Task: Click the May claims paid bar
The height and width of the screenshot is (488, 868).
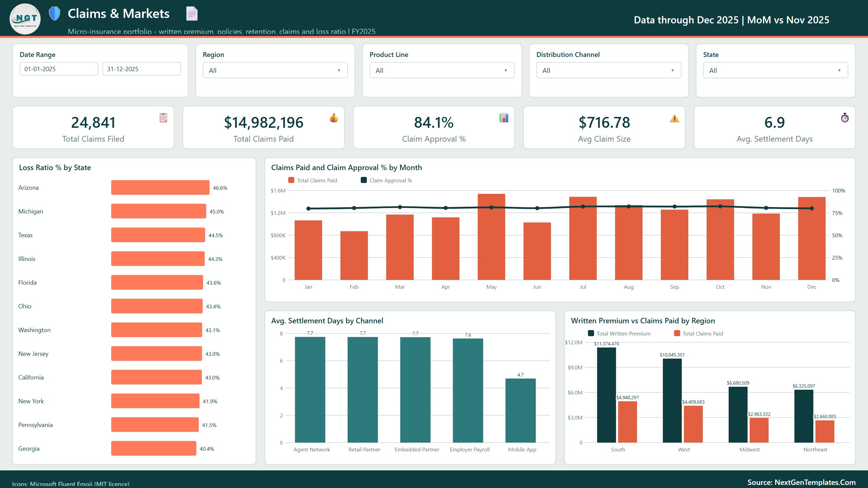Action: (x=491, y=237)
